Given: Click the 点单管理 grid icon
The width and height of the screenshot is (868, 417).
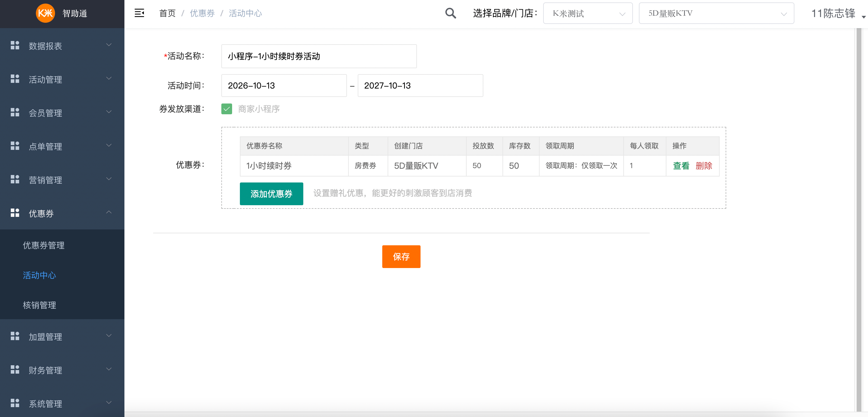Looking at the screenshot, I should coord(15,146).
